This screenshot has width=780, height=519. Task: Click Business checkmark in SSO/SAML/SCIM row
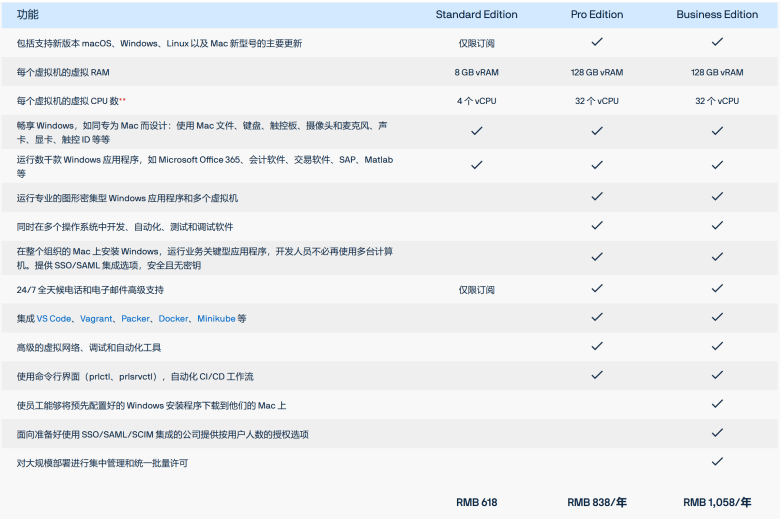(x=717, y=432)
